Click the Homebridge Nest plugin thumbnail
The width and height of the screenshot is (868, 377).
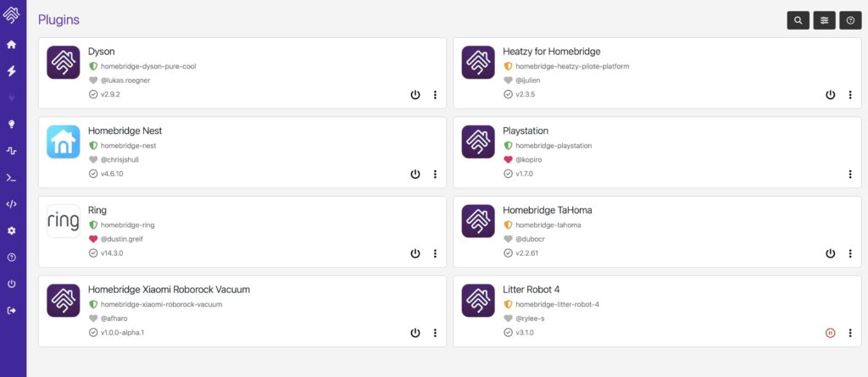point(63,141)
